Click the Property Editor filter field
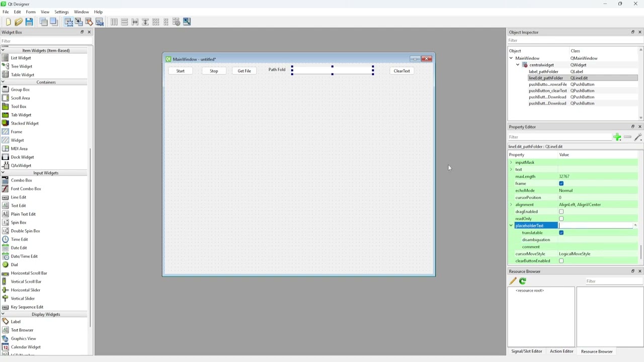The width and height of the screenshot is (644, 362). pyautogui.click(x=559, y=137)
